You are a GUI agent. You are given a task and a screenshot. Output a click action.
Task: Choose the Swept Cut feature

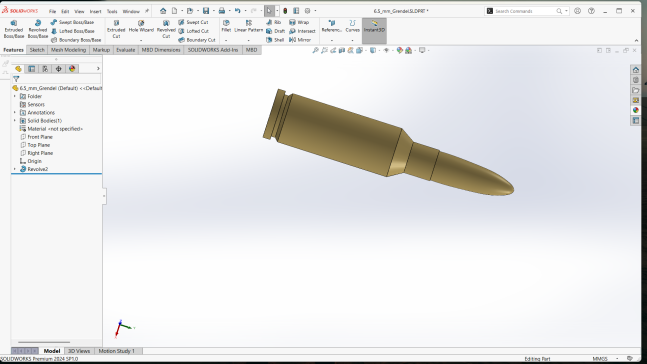pos(193,22)
